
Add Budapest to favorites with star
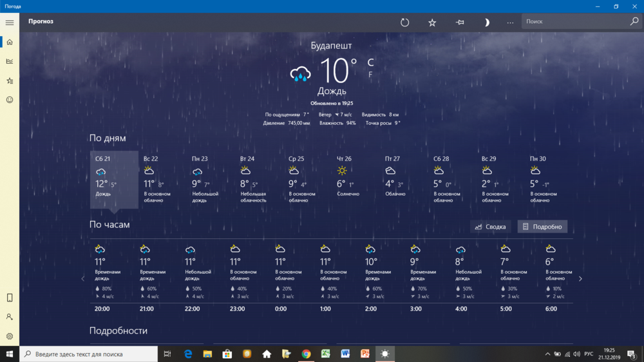(x=432, y=22)
